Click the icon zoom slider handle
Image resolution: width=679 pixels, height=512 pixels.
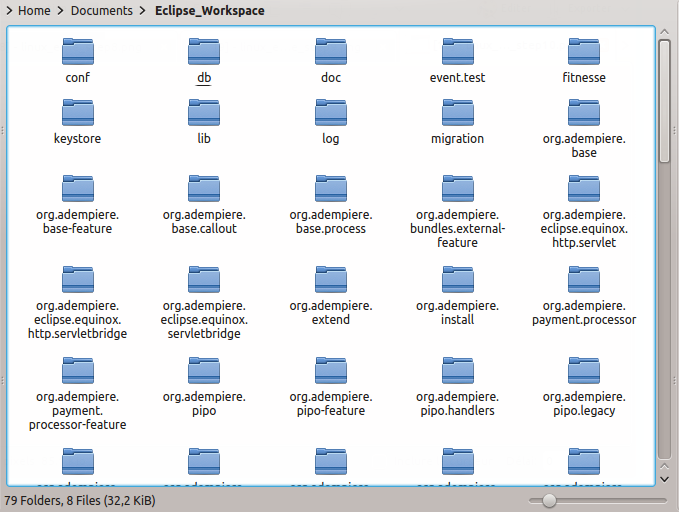549,499
